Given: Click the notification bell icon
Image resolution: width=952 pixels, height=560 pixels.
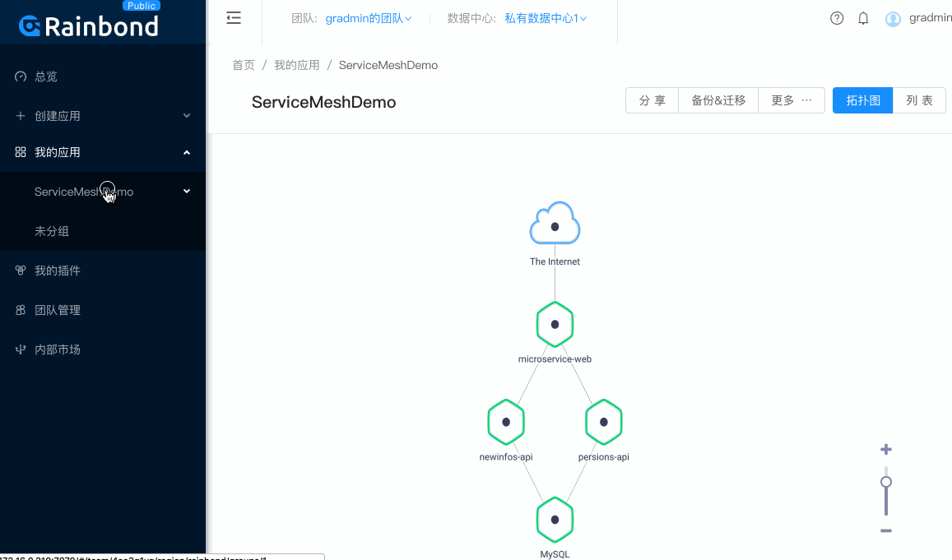Looking at the screenshot, I should click(863, 17).
